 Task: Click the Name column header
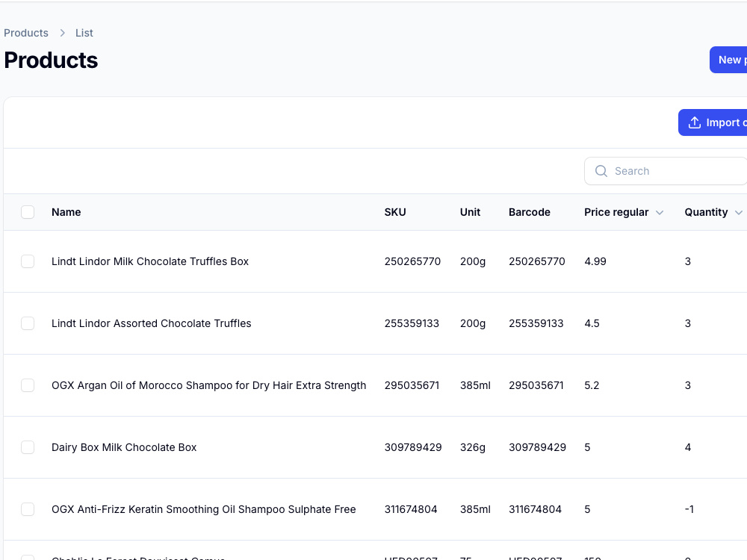66,212
